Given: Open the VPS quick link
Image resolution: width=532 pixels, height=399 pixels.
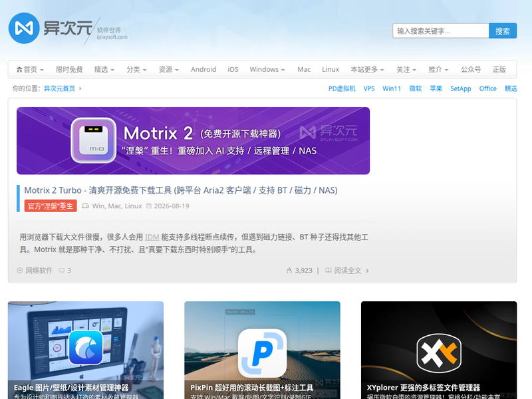Looking at the screenshot, I should [369, 88].
